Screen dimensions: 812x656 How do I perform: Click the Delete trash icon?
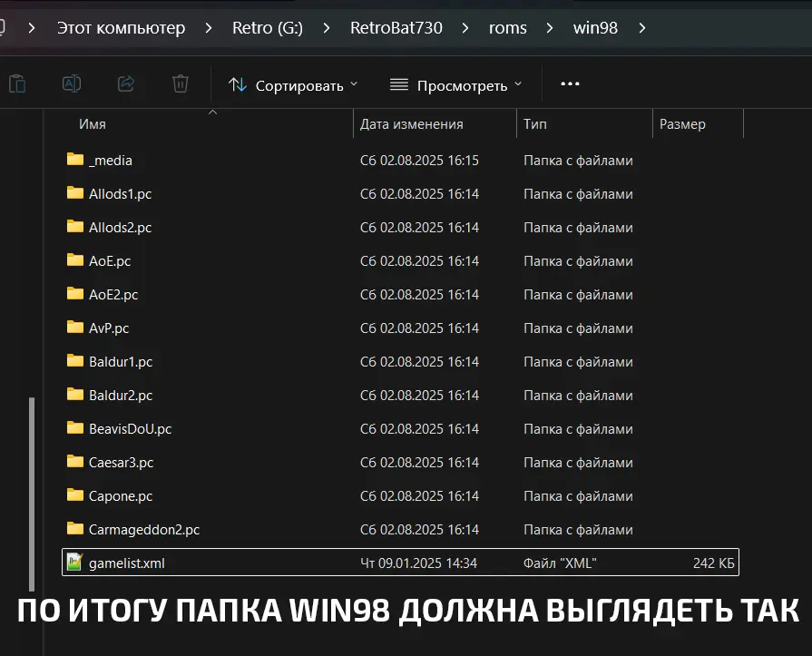click(x=181, y=83)
